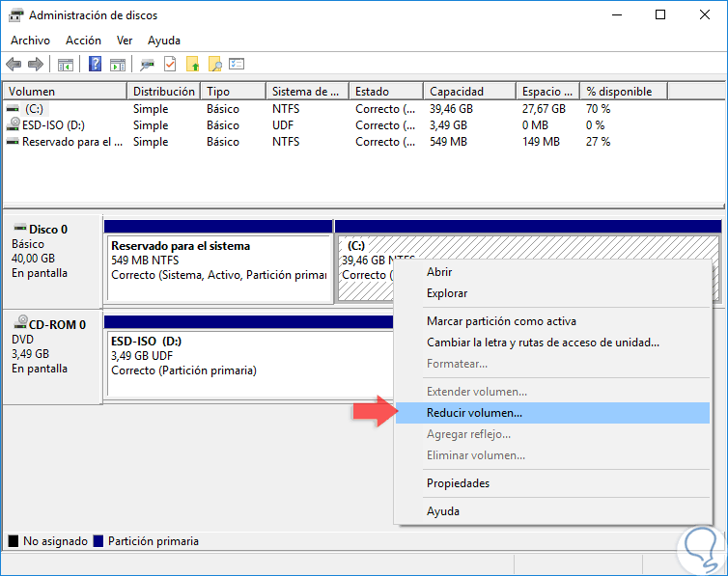Click the Back arrow toolbar icon
The image size is (728, 576).
pos(14,65)
